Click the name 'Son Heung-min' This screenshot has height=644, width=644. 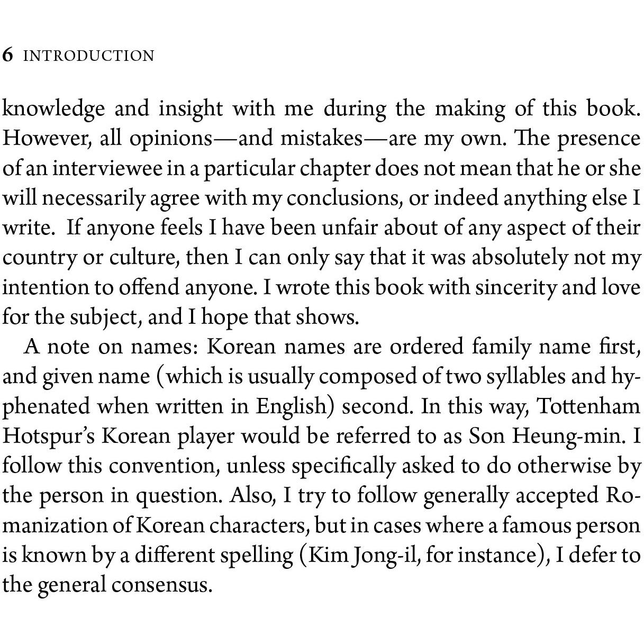coord(545,437)
